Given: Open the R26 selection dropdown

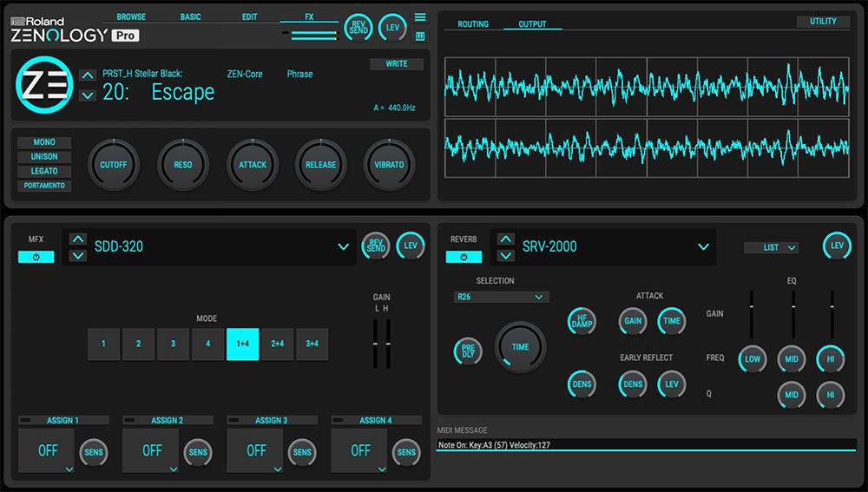Looking at the screenshot, I should click(x=501, y=297).
